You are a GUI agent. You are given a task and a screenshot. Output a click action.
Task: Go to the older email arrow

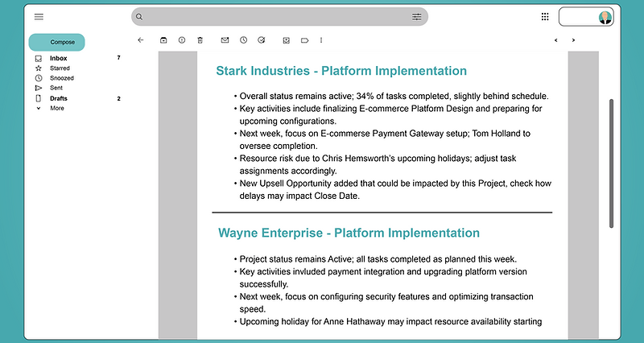pos(573,40)
